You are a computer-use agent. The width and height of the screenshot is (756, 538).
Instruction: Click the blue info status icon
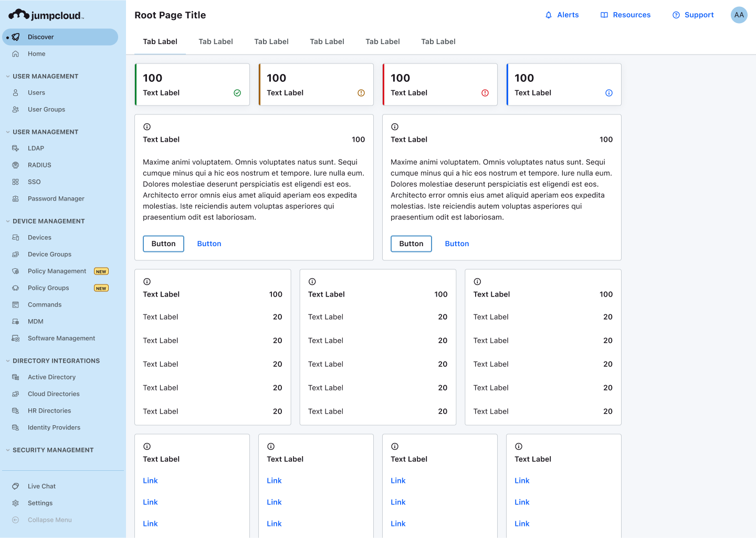[609, 93]
